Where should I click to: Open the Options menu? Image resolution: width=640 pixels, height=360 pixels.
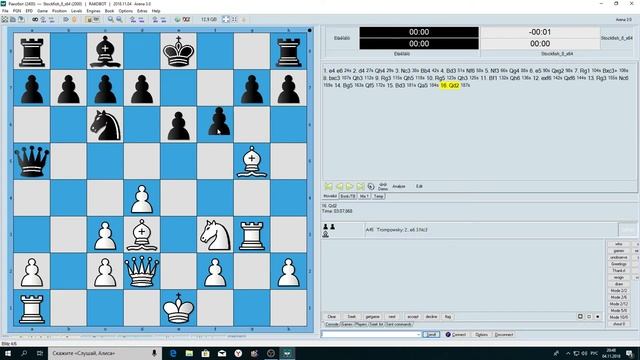pyautogui.click(x=126, y=11)
